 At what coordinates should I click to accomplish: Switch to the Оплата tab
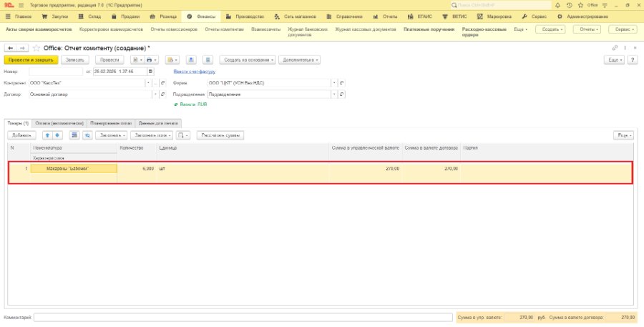(59, 123)
